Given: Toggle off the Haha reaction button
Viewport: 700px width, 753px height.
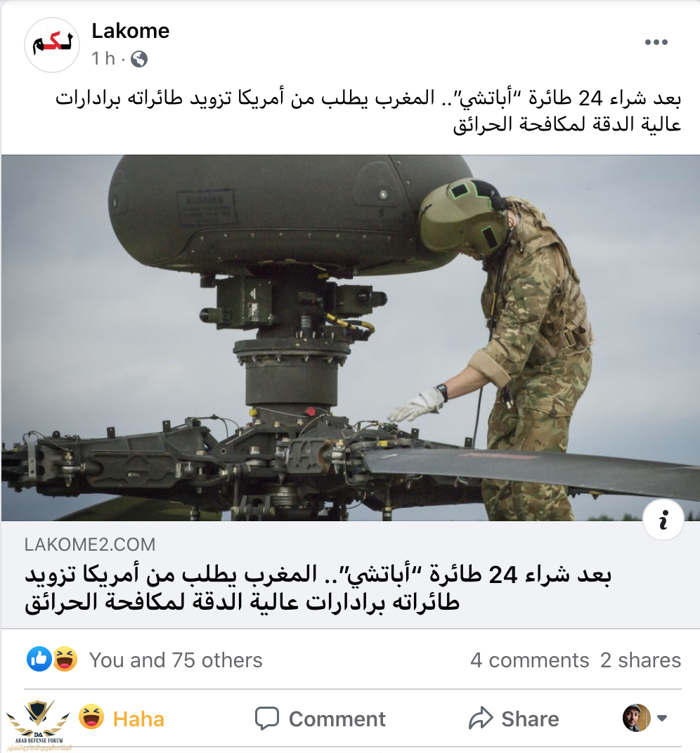Looking at the screenshot, I should [x=122, y=719].
